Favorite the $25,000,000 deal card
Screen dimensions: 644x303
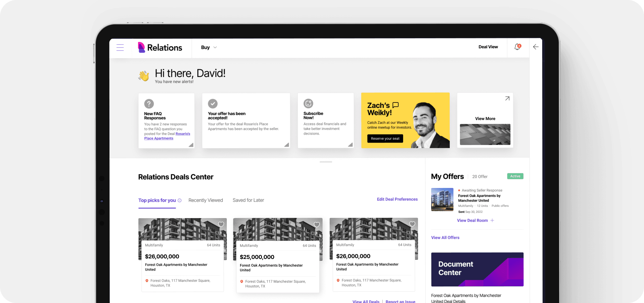pyautogui.click(x=317, y=225)
